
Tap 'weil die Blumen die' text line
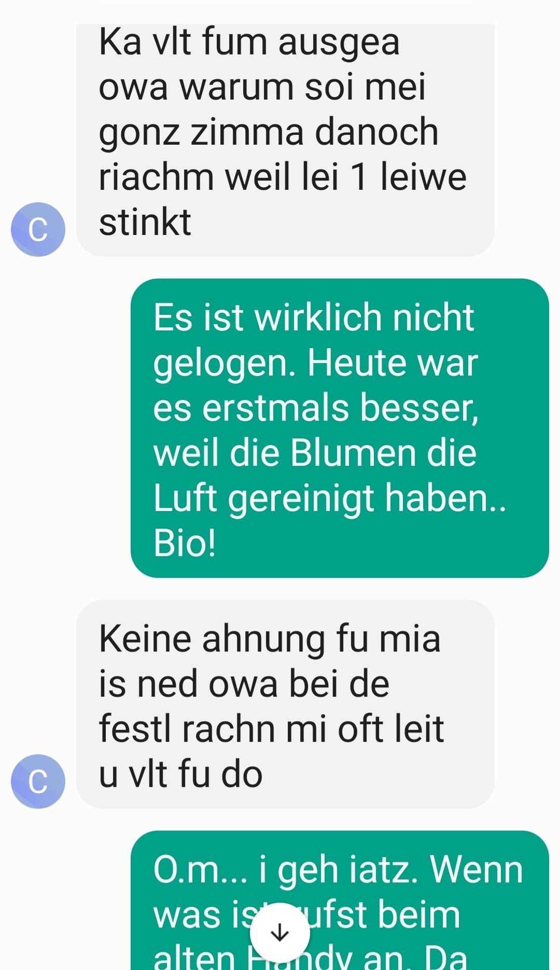click(x=315, y=453)
